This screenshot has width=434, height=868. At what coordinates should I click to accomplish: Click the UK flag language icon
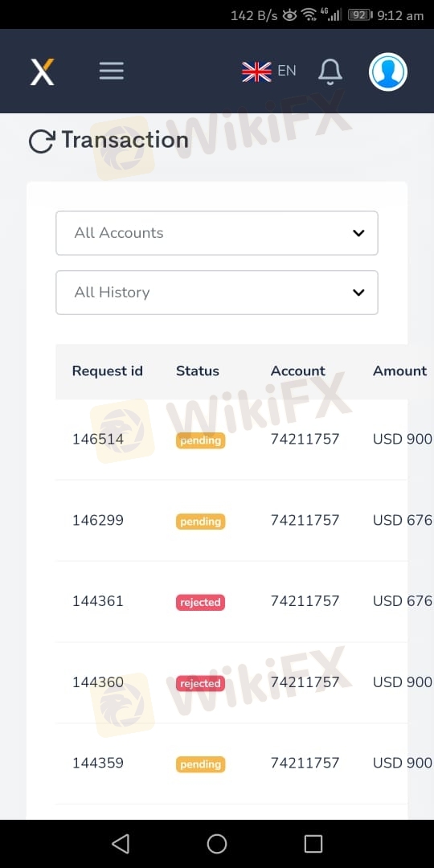[257, 72]
